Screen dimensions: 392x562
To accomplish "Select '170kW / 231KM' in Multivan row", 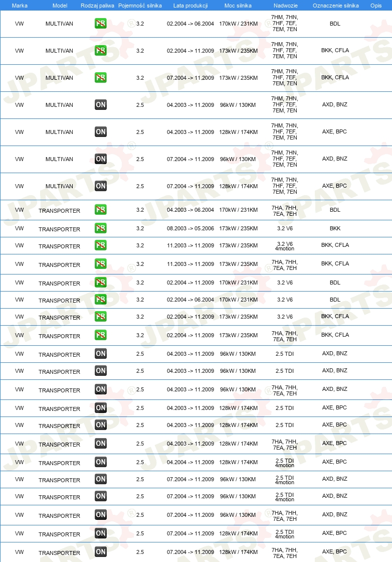I will pyautogui.click(x=239, y=24).
